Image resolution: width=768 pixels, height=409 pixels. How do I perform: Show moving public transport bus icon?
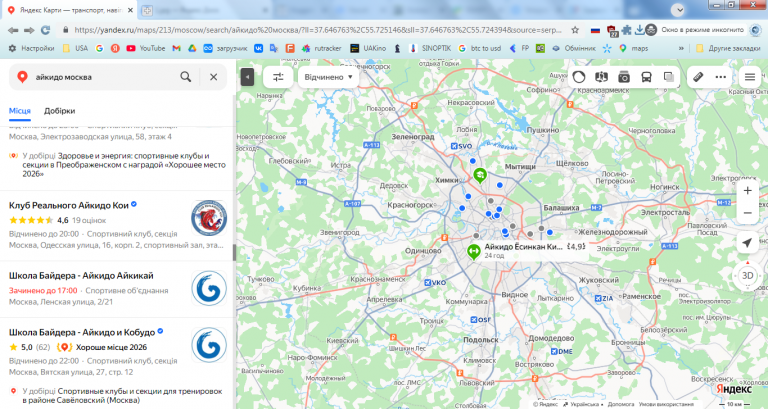(x=647, y=77)
